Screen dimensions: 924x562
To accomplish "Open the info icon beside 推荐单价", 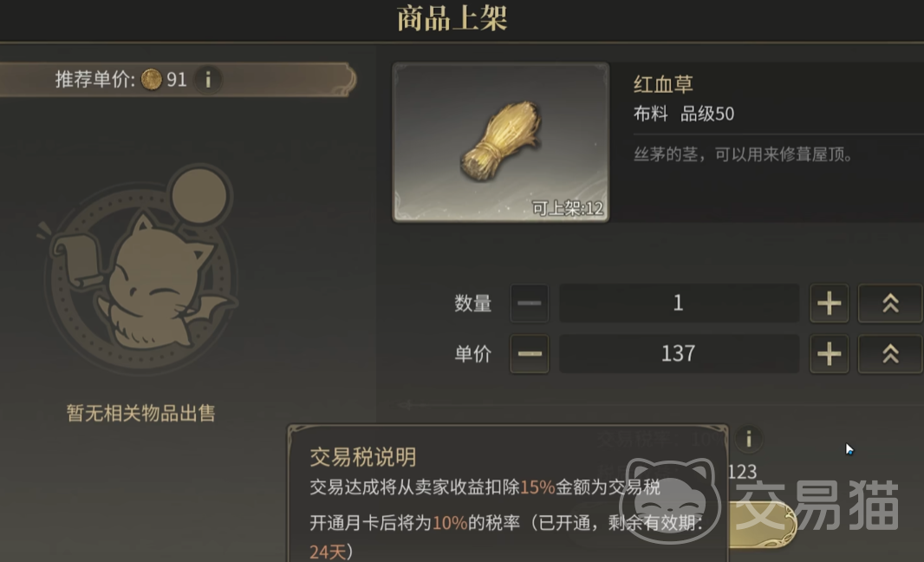I will [x=208, y=80].
